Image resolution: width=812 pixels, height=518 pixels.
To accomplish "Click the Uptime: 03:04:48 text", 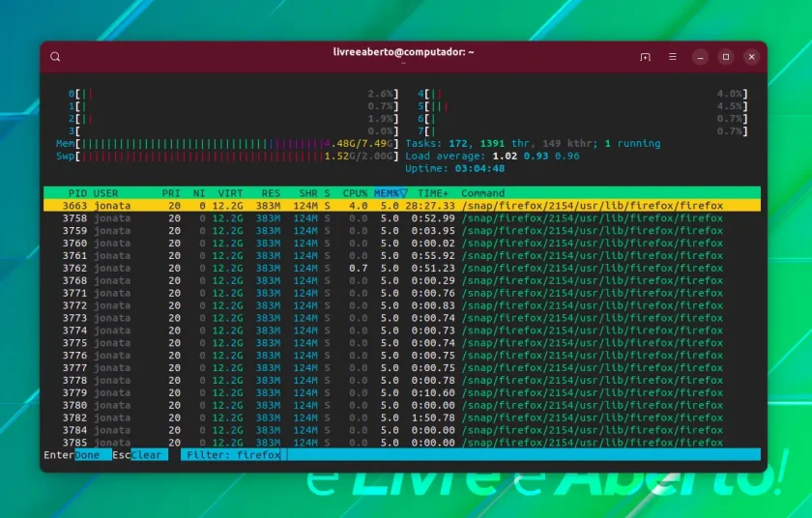I will tap(455, 168).
